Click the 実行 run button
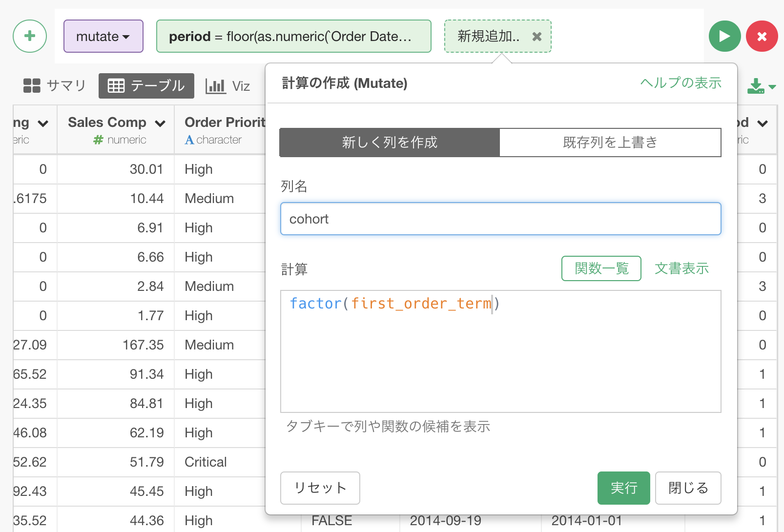Screen dimensions: 784x532 tap(624, 488)
